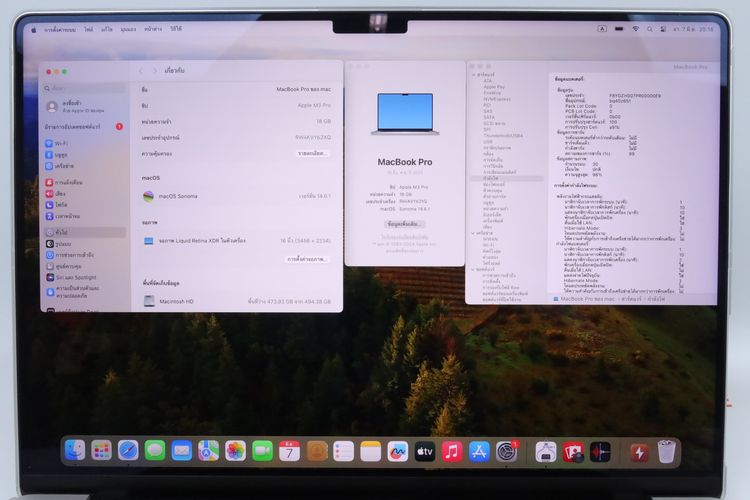
Task: Select Apple Pay in System Information sidebar
Action: [494, 87]
